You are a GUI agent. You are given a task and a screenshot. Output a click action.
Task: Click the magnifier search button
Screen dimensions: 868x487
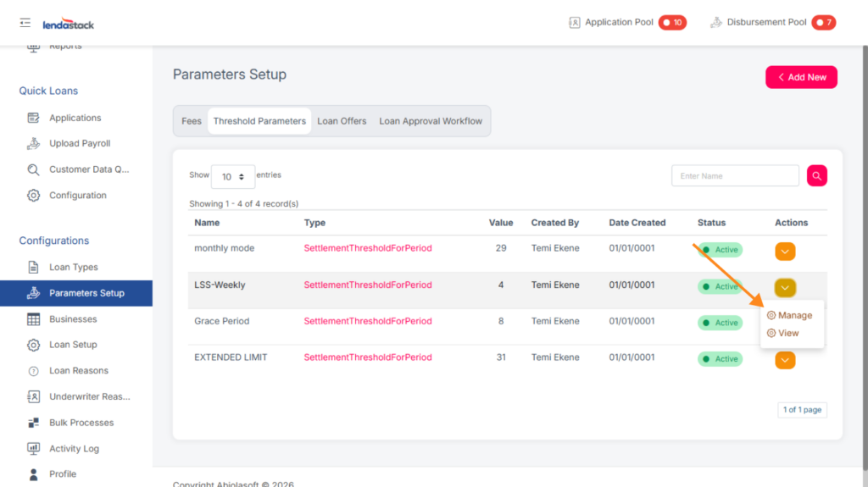pos(816,175)
